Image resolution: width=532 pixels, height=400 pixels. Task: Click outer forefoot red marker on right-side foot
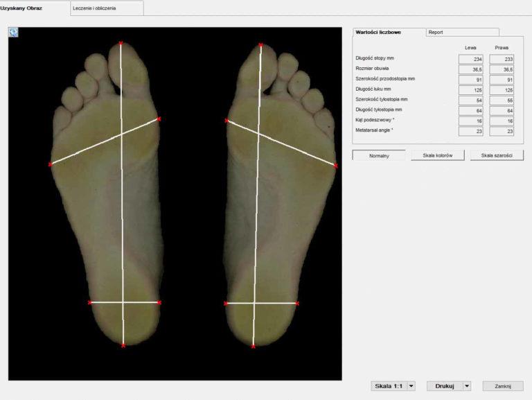[x=335, y=166]
